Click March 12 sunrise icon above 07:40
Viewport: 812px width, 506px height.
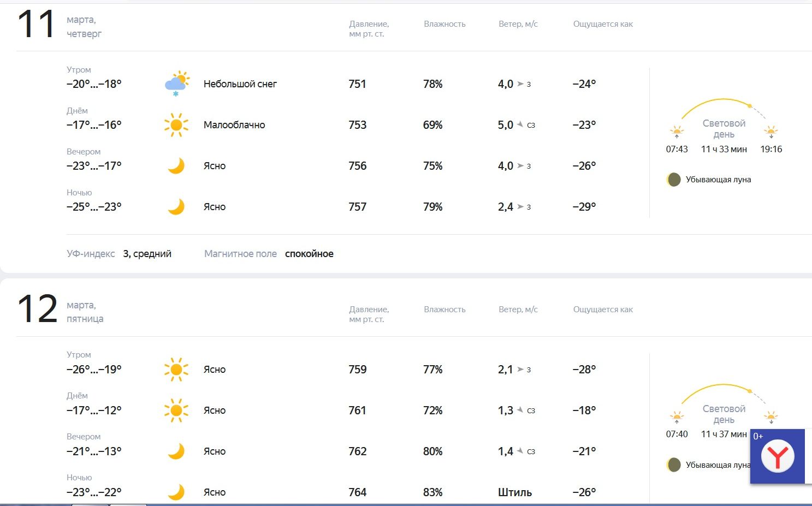(677, 418)
